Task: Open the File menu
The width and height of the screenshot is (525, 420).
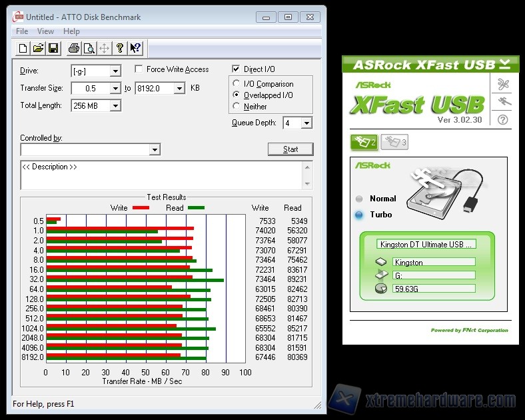Action: click(x=22, y=31)
